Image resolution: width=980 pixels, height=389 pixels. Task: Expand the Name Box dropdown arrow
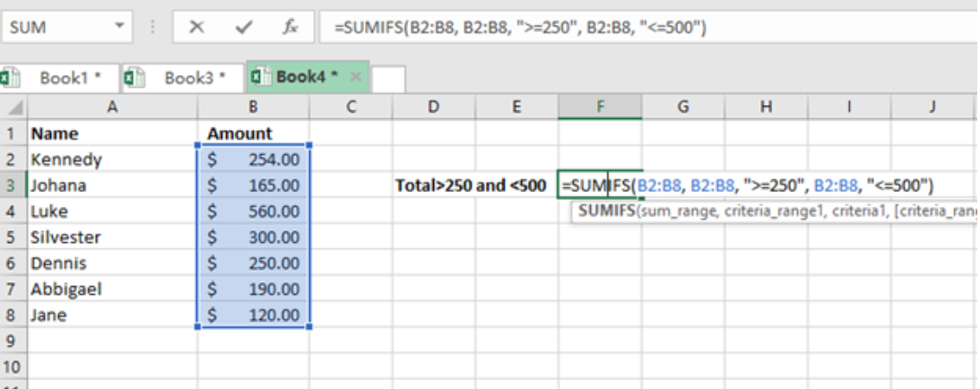tap(119, 28)
